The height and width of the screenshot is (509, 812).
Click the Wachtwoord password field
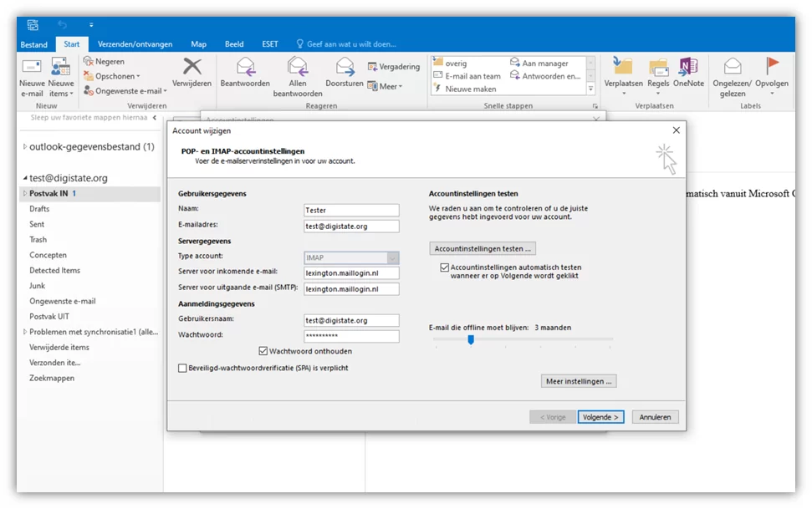351,336
